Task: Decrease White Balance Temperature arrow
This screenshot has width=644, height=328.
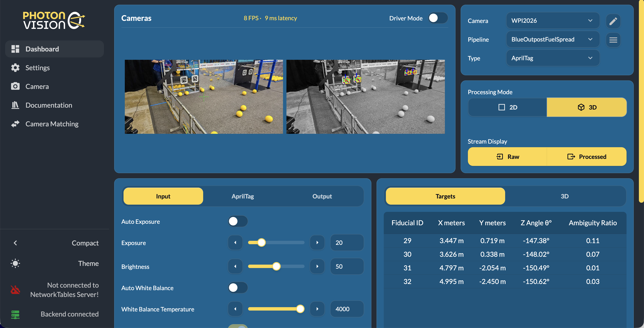Action: point(235,309)
